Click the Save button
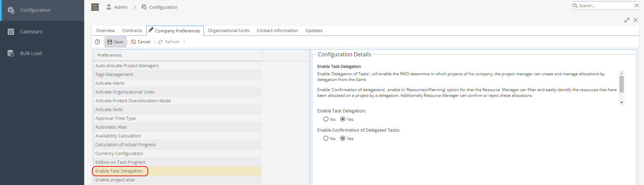The height and width of the screenshot is (185, 644). click(116, 42)
